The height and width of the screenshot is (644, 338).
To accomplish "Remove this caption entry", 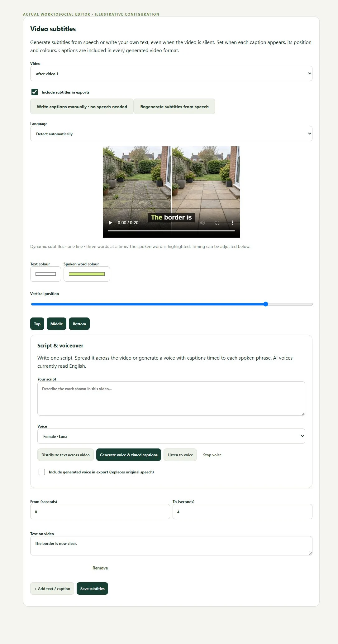I will (x=100, y=568).
